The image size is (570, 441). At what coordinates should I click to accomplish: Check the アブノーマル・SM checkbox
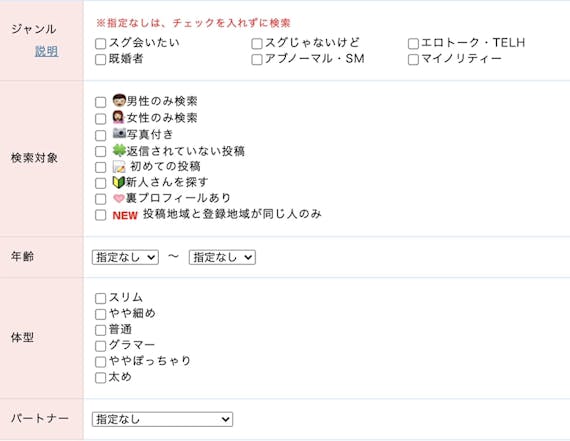click(257, 59)
